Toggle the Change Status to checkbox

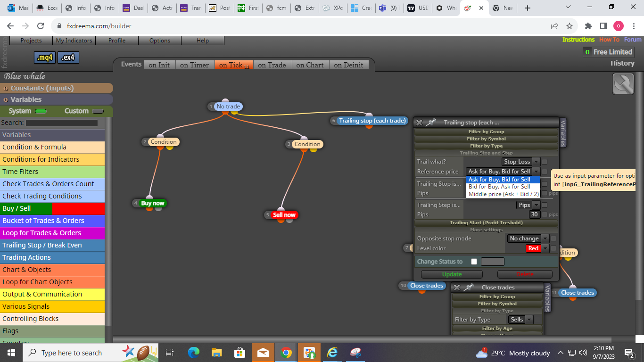pos(474,262)
